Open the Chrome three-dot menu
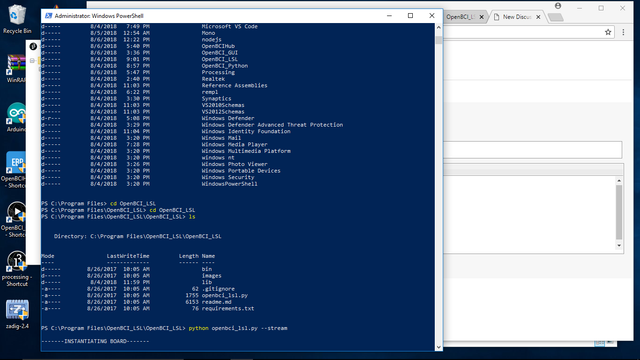Viewport: 640px width, 360px height. 623,32
